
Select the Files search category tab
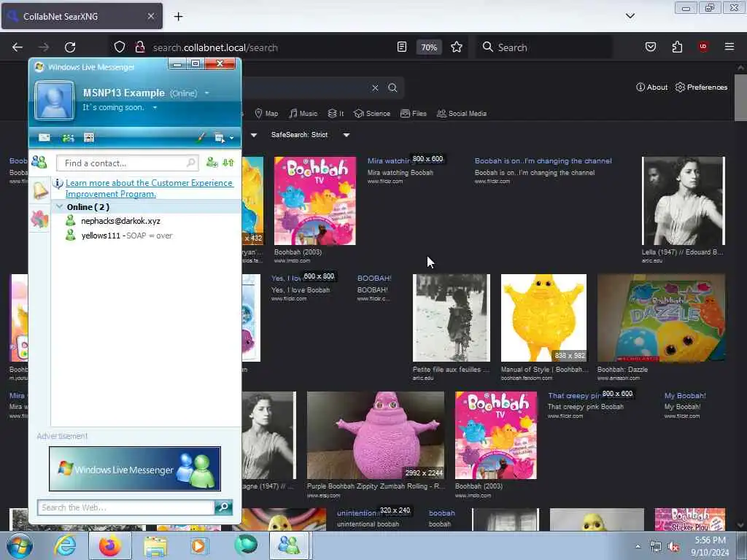point(413,113)
